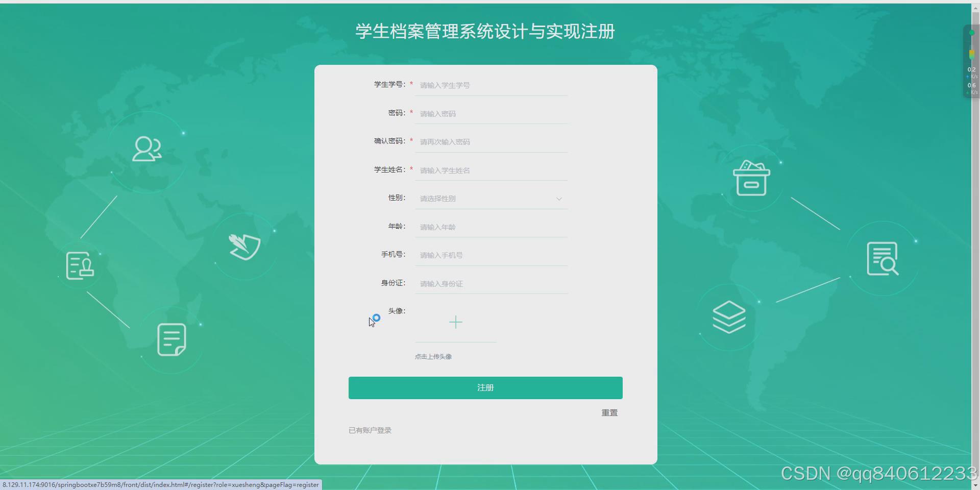Click the plus icon to upload an avatar
Viewport: 980px width, 490px height.
coord(456,322)
